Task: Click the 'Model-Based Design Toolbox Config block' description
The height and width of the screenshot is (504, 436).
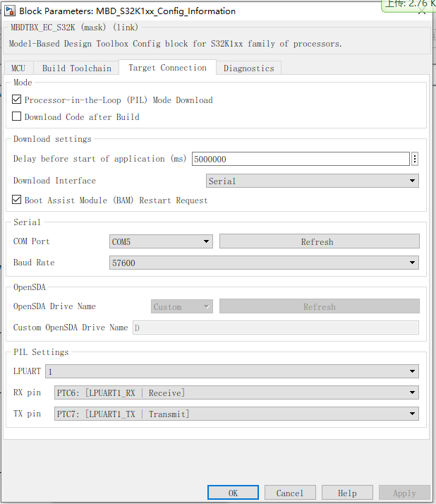Action: click(176, 43)
